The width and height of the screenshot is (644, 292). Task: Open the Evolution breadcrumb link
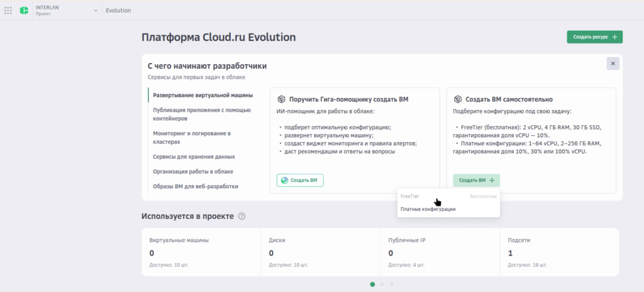coord(118,10)
